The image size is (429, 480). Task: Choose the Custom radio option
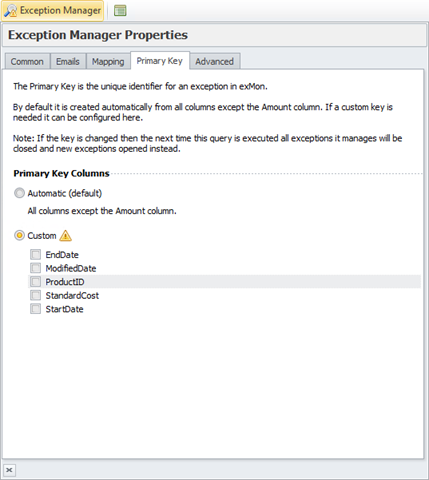coord(19,235)
